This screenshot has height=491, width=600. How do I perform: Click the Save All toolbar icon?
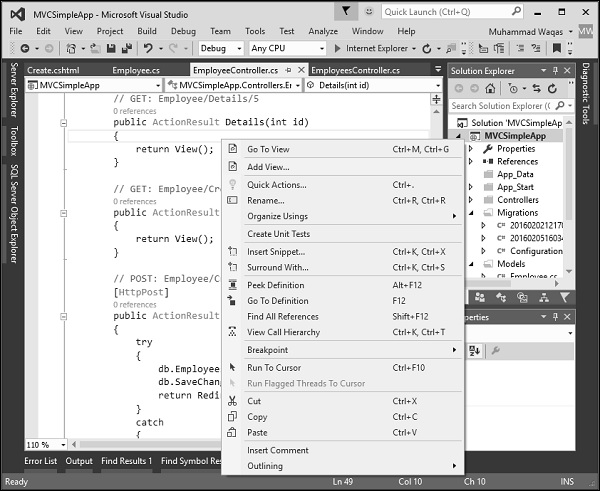pyautogui.click(x=129, y=48)
